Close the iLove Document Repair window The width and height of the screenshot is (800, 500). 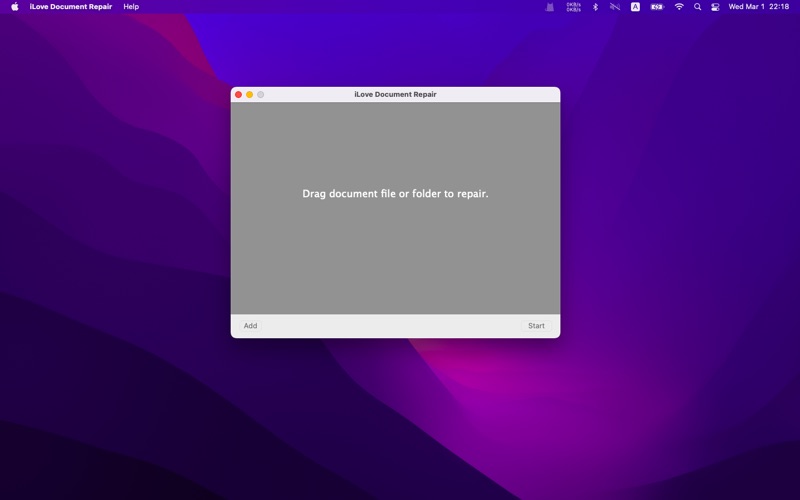click(238, 94)
